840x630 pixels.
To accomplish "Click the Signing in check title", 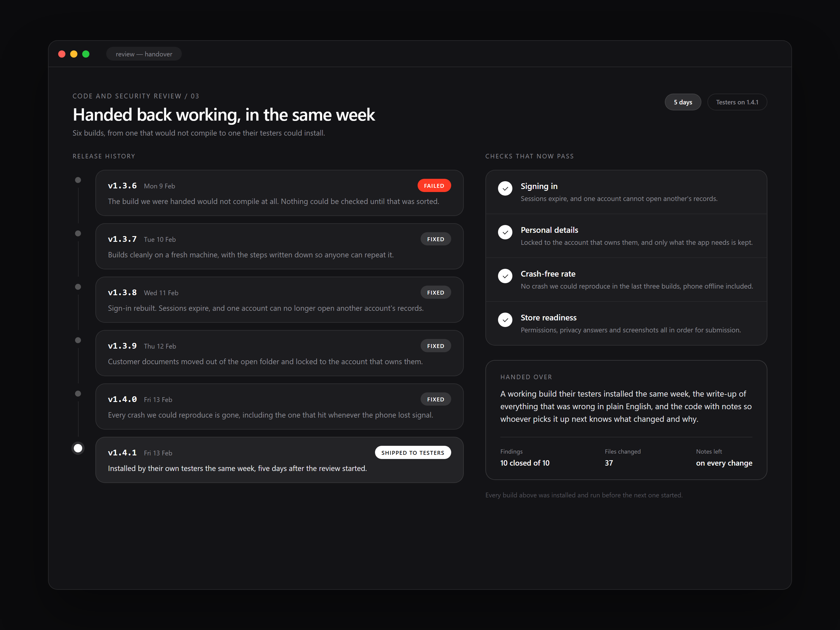I will pyautogui.click(x=539, y=186).
